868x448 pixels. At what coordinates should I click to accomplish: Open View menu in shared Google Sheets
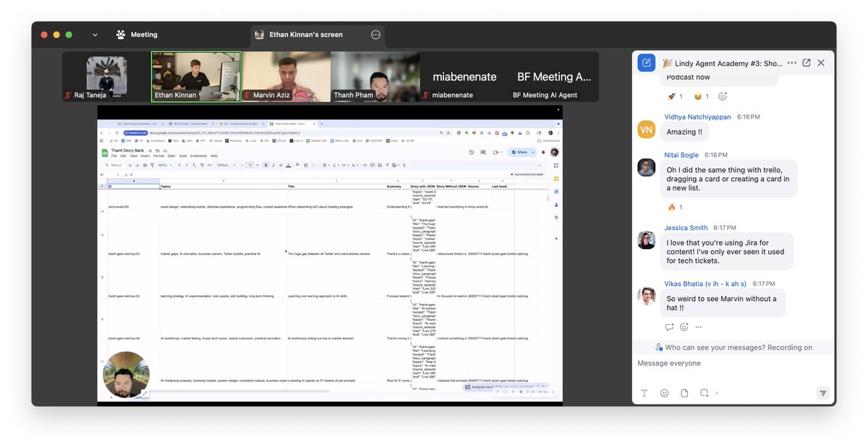click(x=135, y=156)
